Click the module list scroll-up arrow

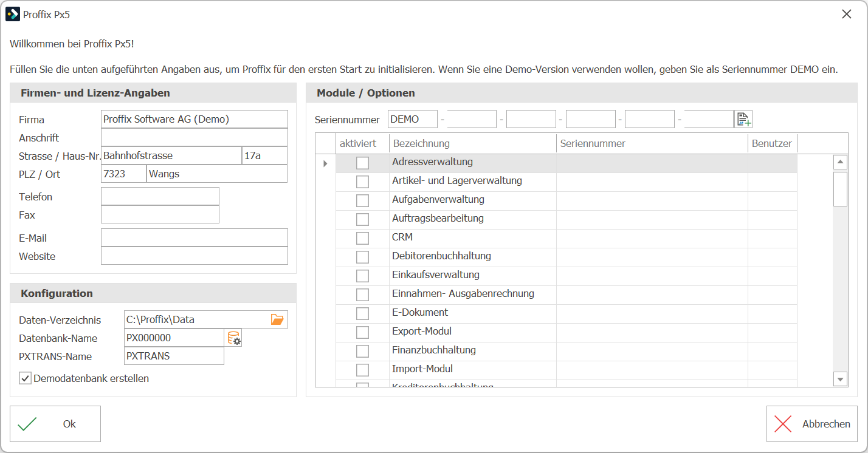840,162
